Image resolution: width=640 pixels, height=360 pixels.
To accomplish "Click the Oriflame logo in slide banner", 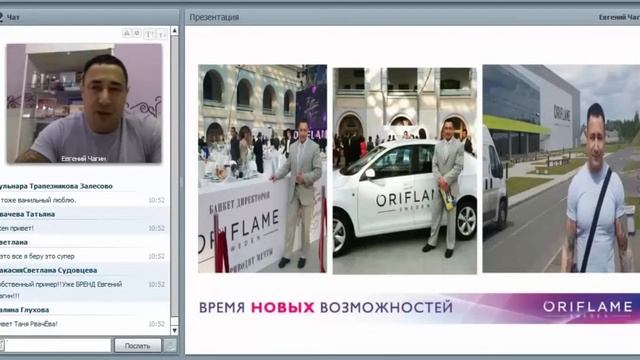I will [588, 308].
